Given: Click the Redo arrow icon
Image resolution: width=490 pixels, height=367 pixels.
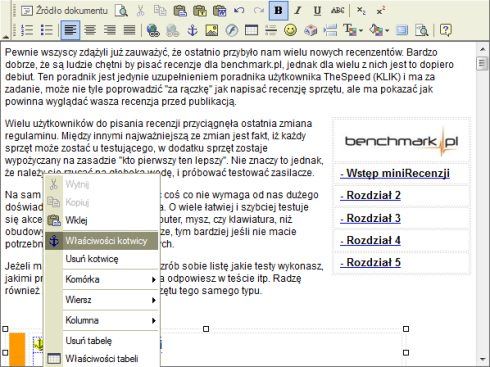Looking at the screenshot, I should tap(258, 11).
